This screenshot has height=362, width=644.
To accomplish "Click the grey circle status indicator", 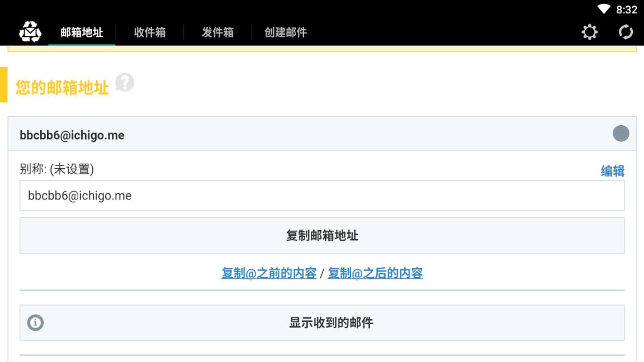I will point(621,134).
